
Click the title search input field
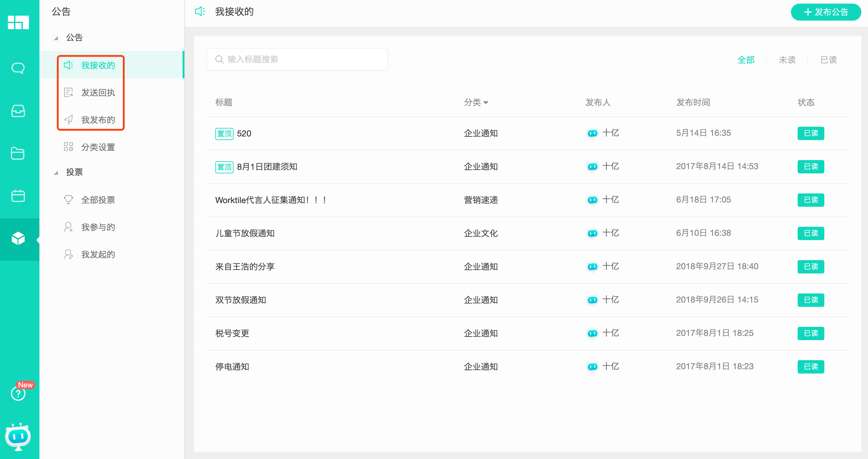297,59
